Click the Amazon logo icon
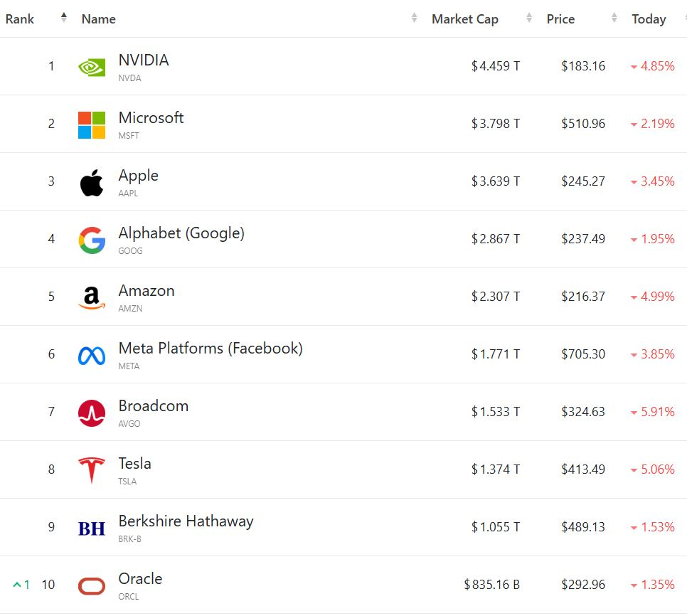 coord(92,297)
